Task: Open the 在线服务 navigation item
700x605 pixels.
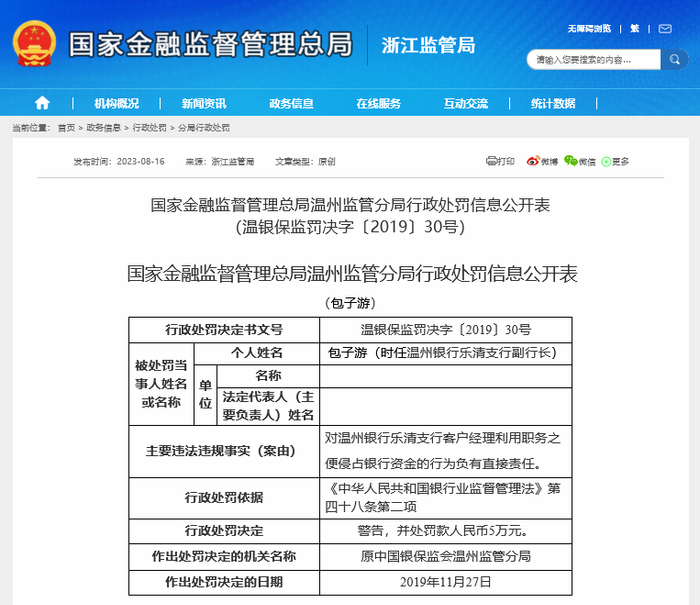Action: (x=379, y=104)
